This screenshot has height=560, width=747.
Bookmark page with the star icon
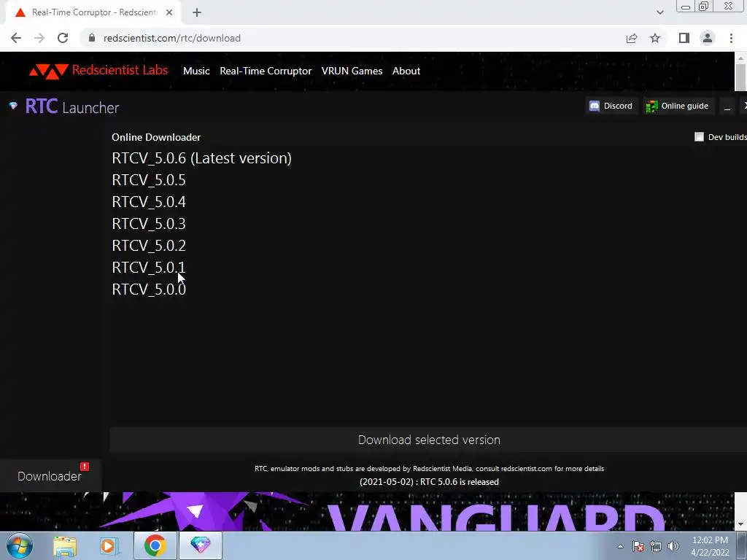[655, 38]
